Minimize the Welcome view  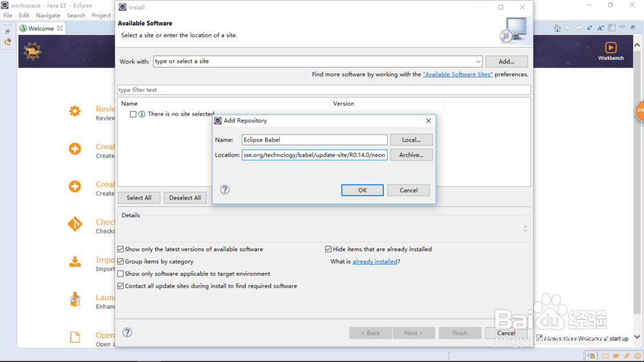pos(622,27)
